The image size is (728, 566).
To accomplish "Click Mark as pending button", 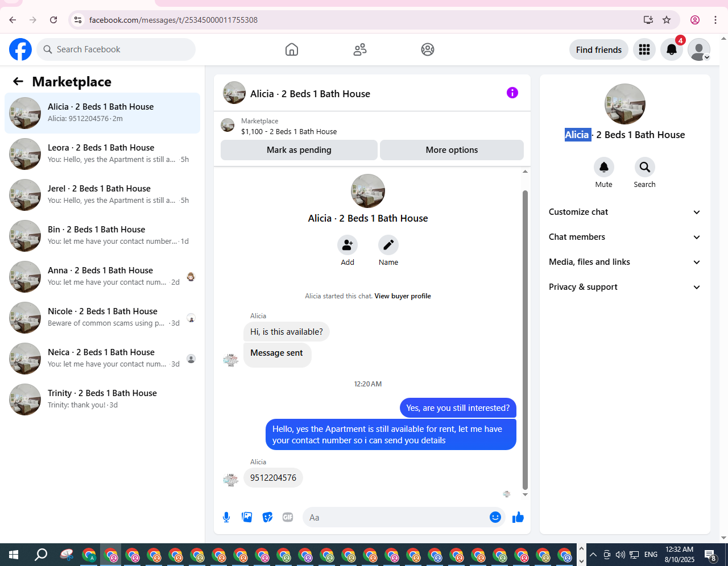I will coord(299,150).
